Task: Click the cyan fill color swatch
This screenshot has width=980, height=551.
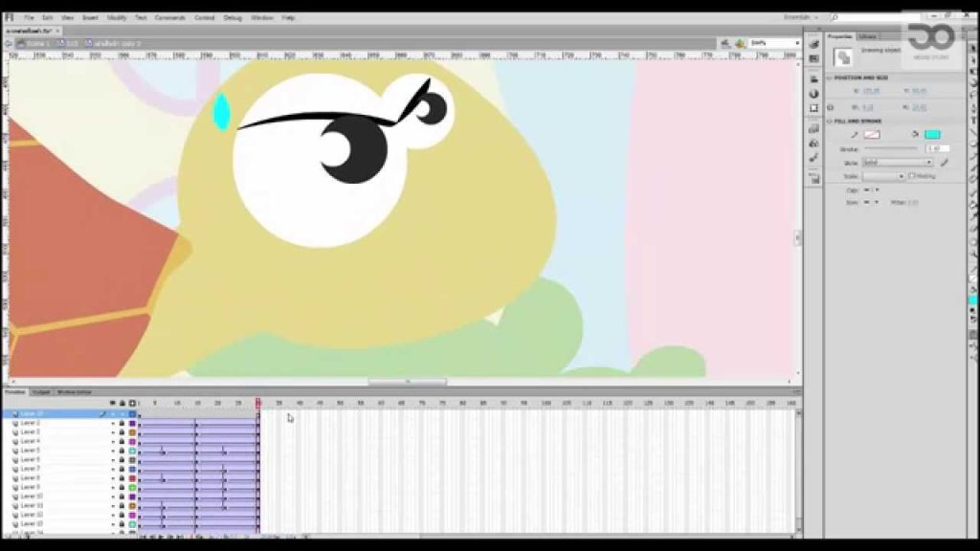Action: coord(932,134)
